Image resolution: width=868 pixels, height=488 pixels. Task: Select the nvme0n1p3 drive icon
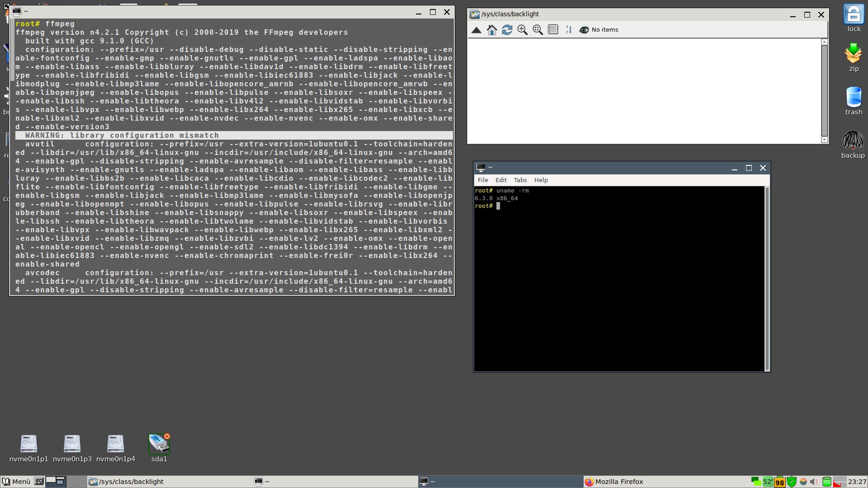[72, 448]
